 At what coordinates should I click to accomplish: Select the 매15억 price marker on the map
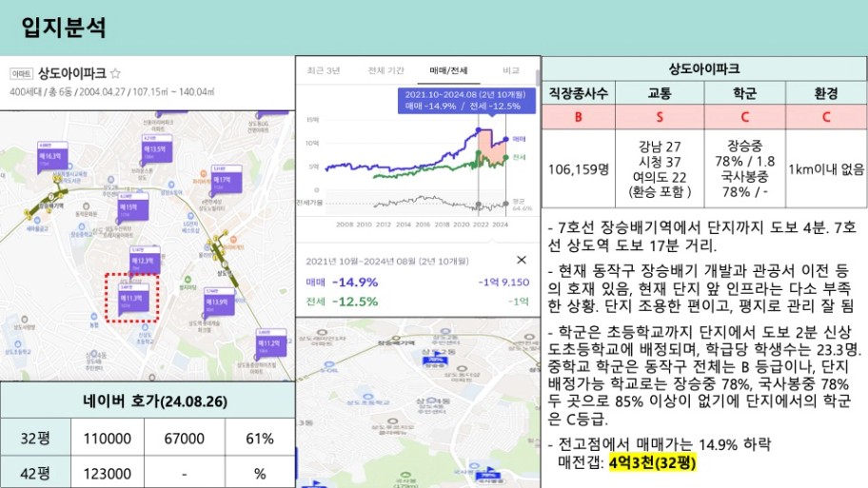point(133,207)
